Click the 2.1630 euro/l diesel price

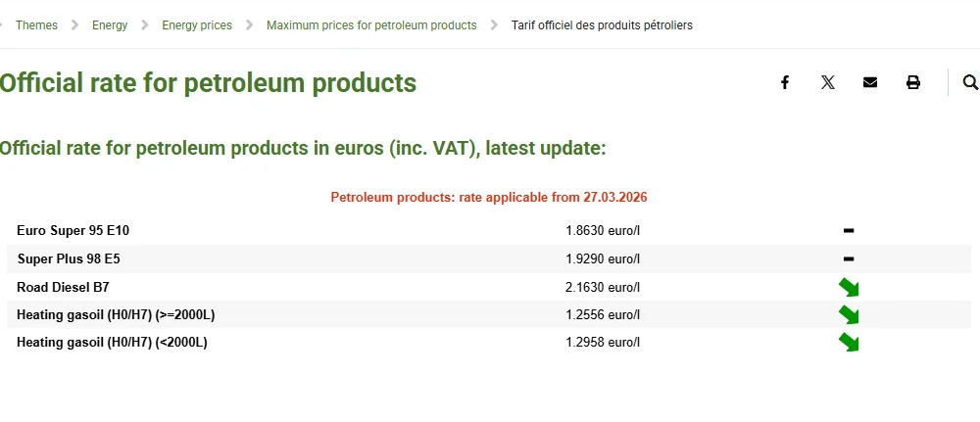click(603, 287)
